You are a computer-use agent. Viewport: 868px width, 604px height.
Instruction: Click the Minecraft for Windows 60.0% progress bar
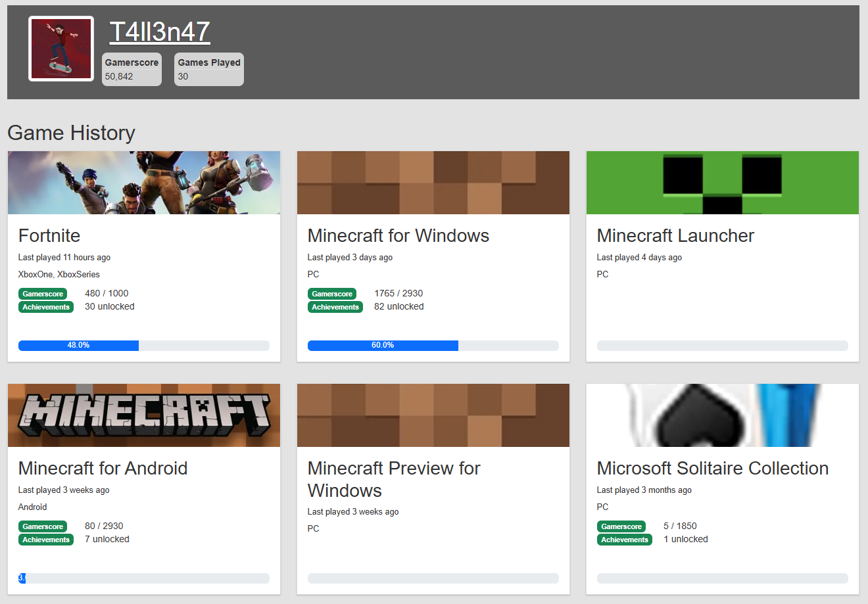433,346
